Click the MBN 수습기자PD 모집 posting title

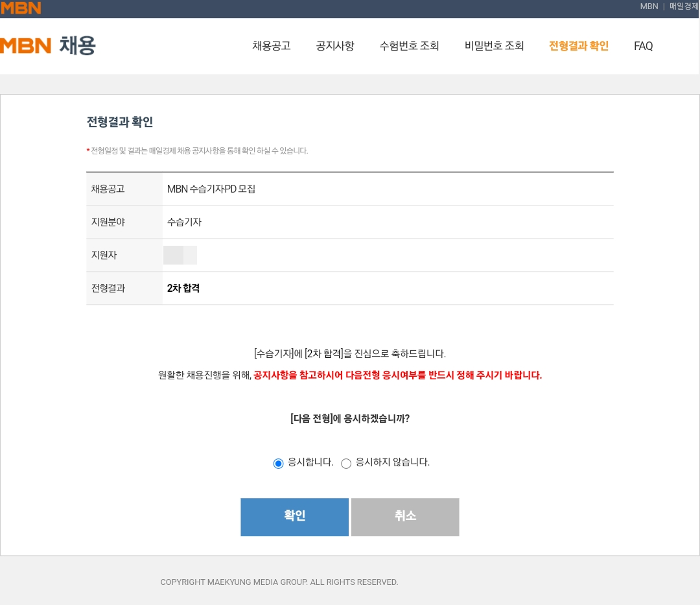click(x=211, y=189)
